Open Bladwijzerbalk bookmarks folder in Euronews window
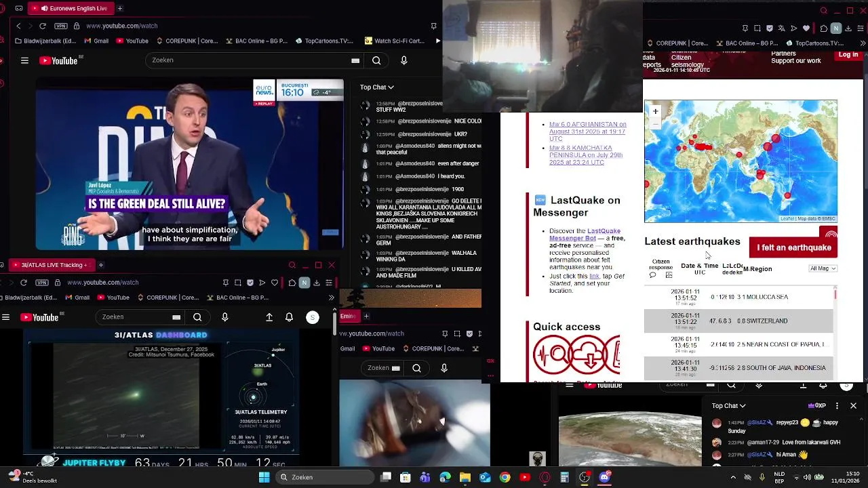 45,41
